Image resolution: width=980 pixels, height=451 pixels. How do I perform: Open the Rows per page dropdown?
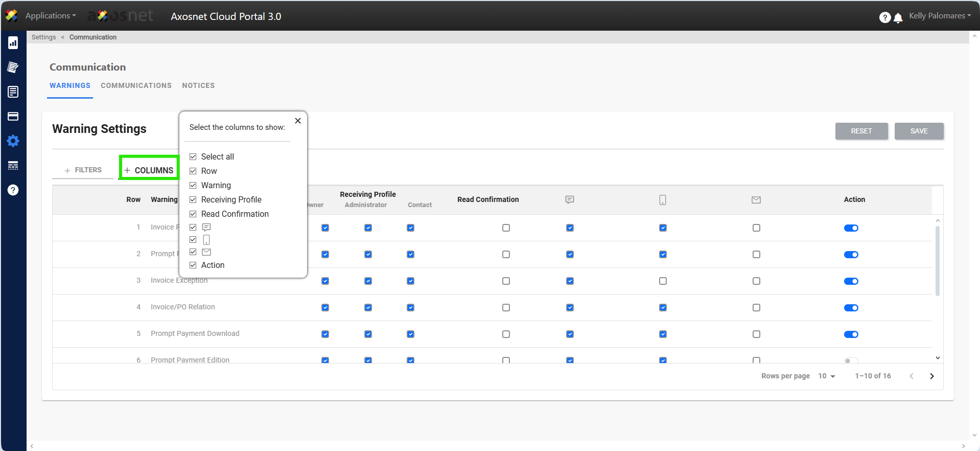coord(826,376)
